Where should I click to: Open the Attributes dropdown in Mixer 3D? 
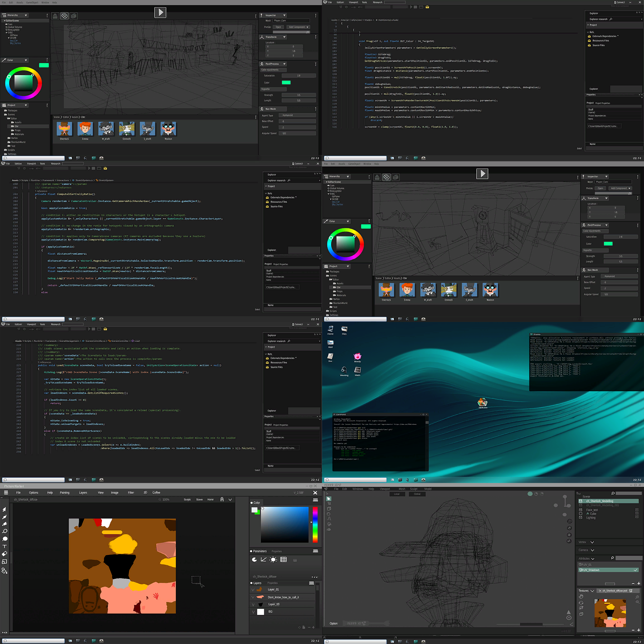coord(593,559)
